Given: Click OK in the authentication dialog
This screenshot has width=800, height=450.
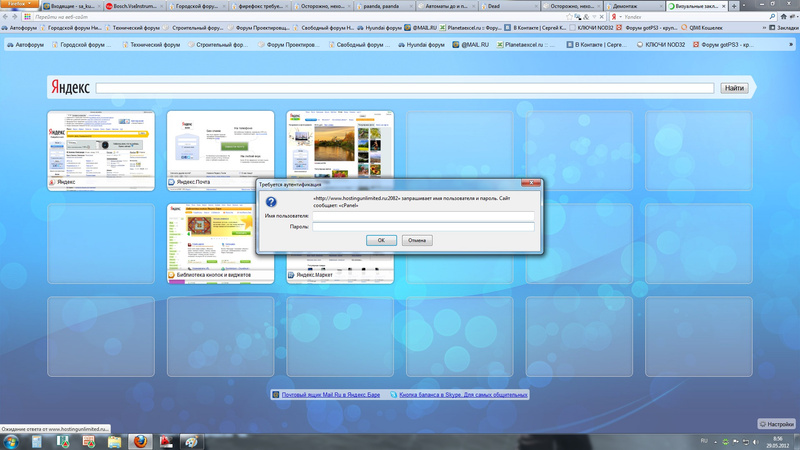Looking at the screenshot, I should click(x=381, y=240).
